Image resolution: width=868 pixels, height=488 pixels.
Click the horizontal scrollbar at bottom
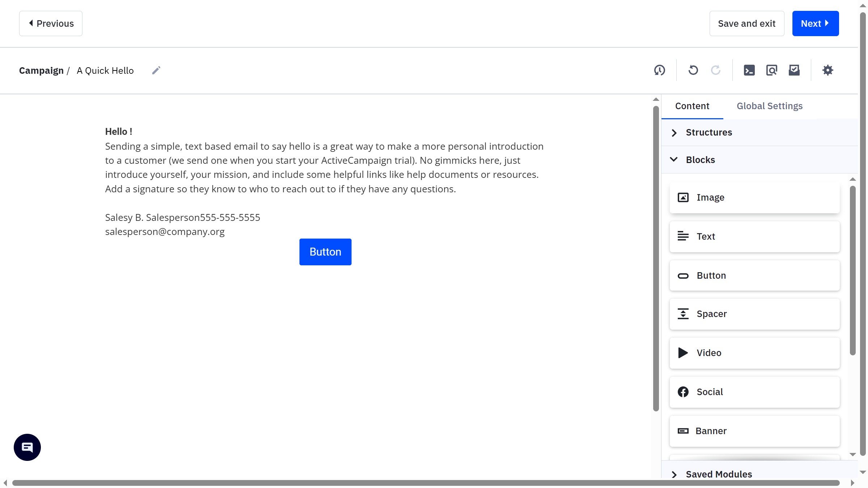425,483
